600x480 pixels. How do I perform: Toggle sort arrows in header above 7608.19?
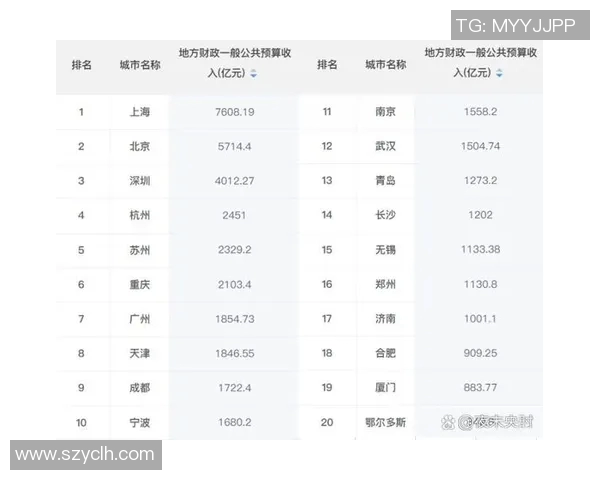[x=253, y=73]
